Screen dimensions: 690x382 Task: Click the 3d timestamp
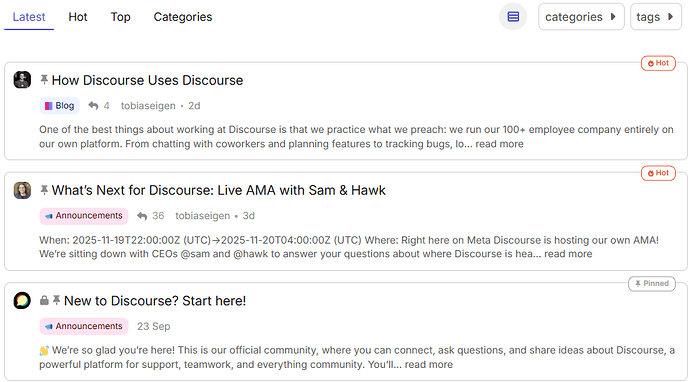249,216
